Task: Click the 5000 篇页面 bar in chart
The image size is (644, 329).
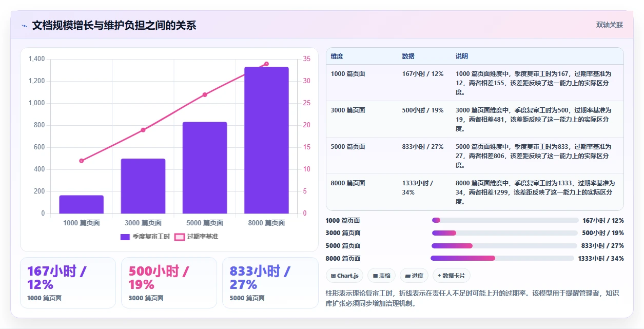Action: tap(205, 168)
